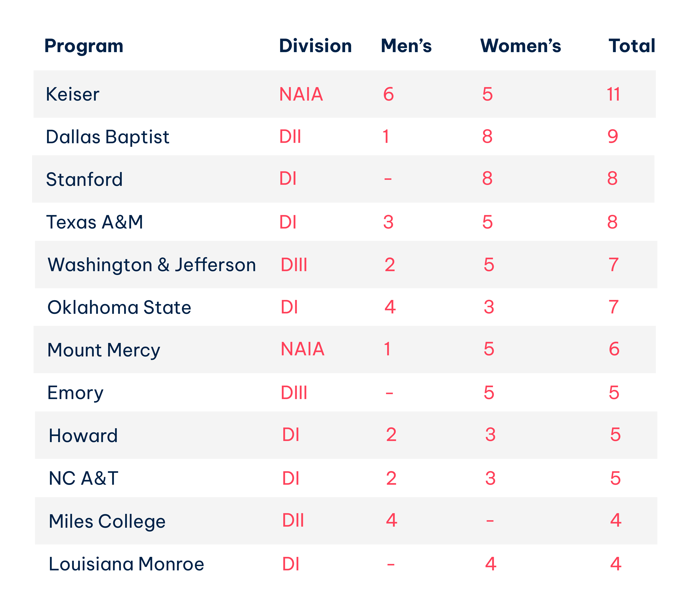The width and height of the screenshot is (700, 609).
Task: Select the Mount Mercy program name
Action: tap(103, 350)
